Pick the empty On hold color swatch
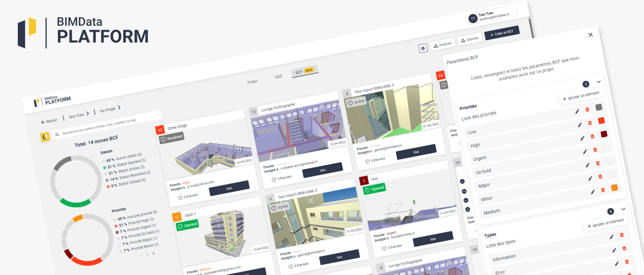 pyautogui.click(x=606, y=147)
